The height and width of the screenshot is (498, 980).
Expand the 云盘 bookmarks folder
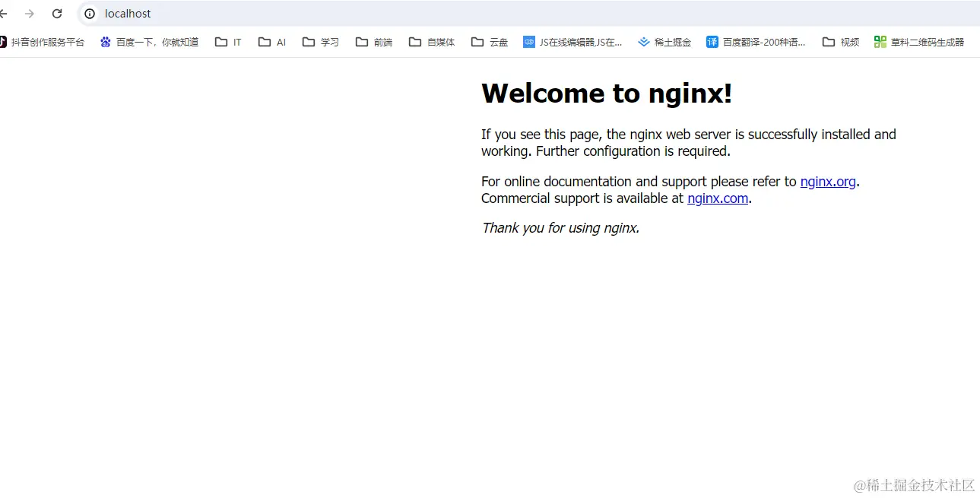(x=490, y=42)
